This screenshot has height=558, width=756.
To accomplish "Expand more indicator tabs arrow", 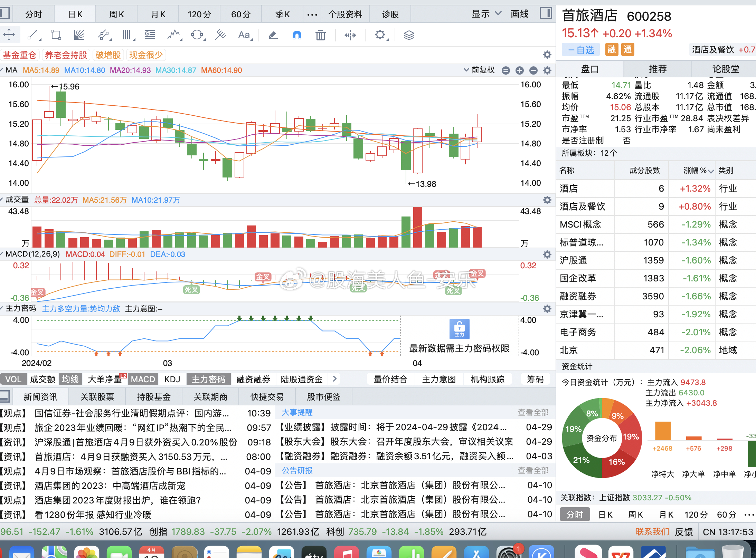I will (x=334, y=379).
